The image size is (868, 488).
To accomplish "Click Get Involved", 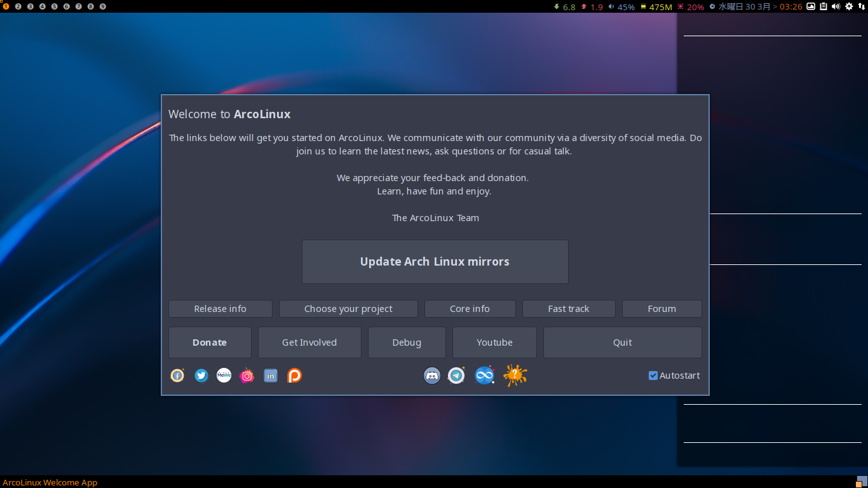I will (309, 342).
